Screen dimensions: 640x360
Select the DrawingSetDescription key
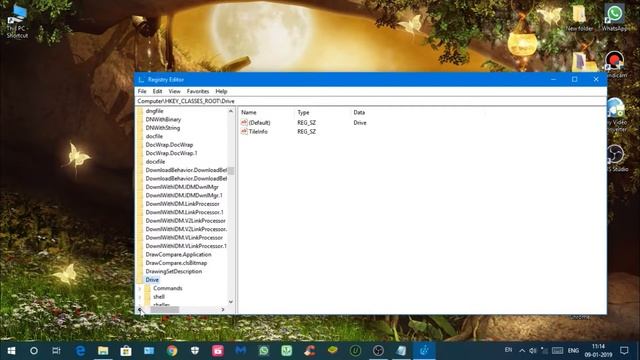point(174,271)
